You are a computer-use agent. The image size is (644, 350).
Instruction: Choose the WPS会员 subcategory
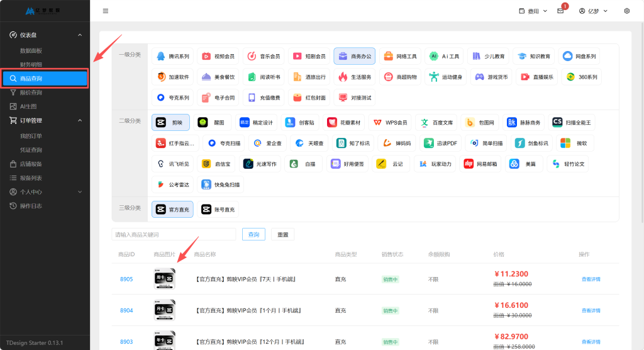[x=390, y=123]
